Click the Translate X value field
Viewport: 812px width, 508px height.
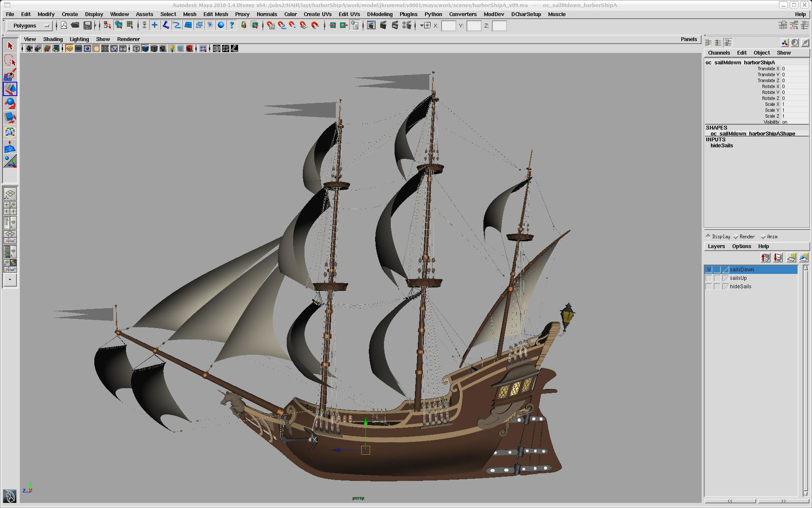pos(795,69)
